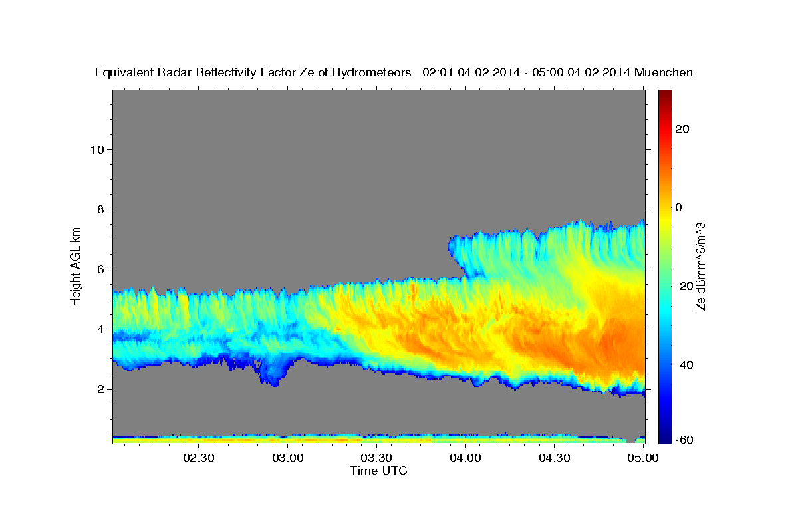Click the height tick label 8
Screen dimensions: 798x532
pos(100,209)
